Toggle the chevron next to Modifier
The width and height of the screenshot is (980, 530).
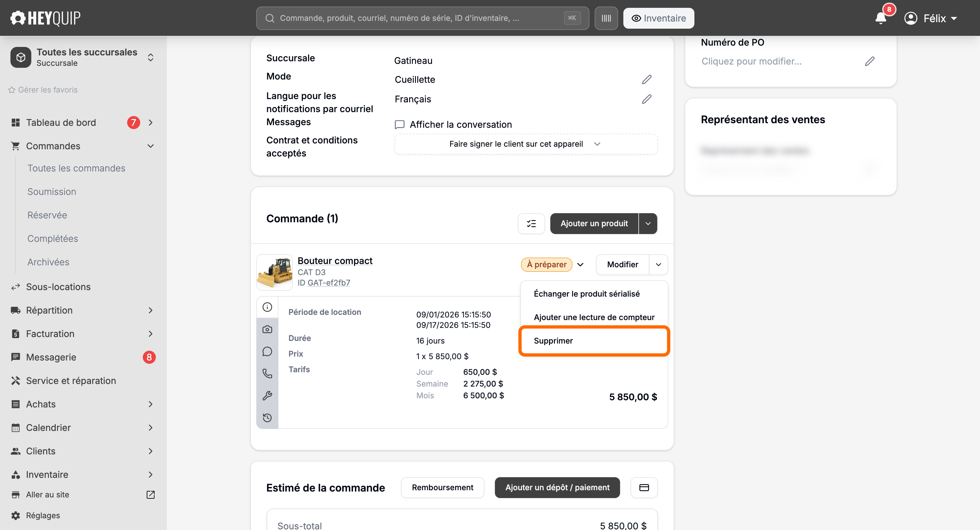659,265
